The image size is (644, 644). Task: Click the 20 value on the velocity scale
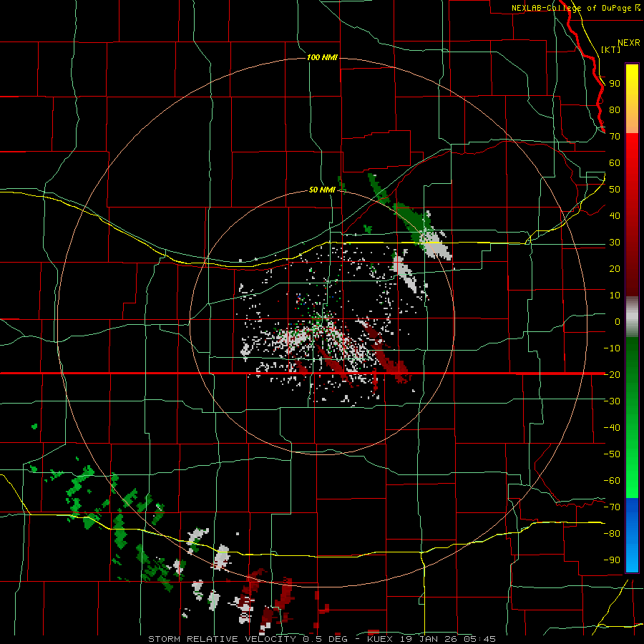[615, 269]
